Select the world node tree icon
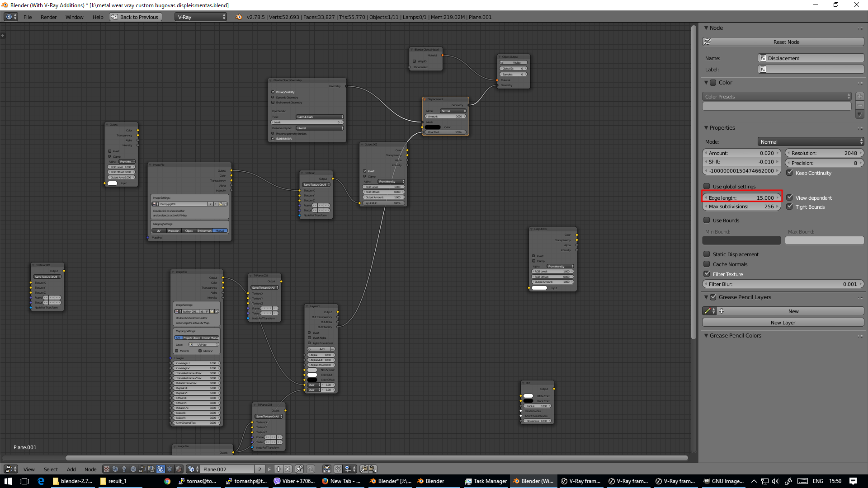 click(115, 469)
